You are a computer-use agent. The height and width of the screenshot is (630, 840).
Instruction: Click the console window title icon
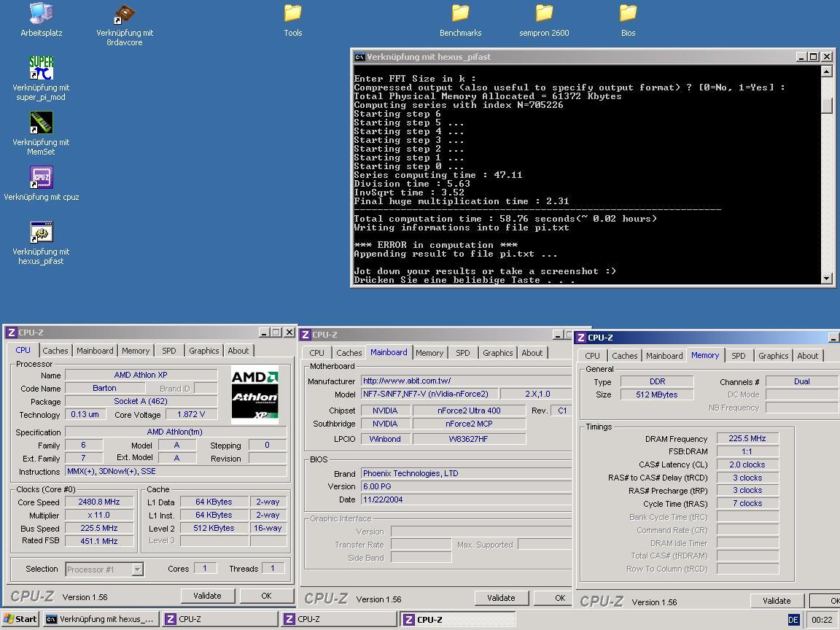359,57
